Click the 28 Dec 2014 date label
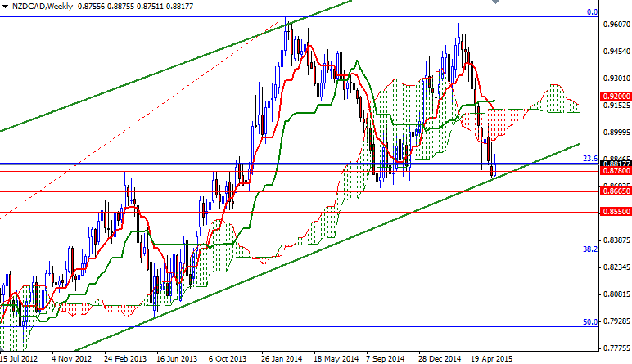The width and height of the screenshot is (632, 364). pyautogui.click(x=440, y=358)
